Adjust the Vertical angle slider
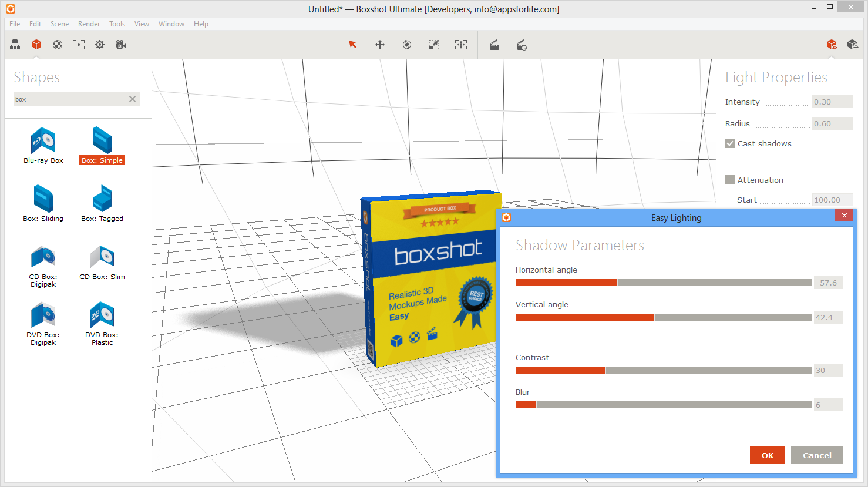Image resolution: width=868 pixels, height=487 pixels. [664, 317]
